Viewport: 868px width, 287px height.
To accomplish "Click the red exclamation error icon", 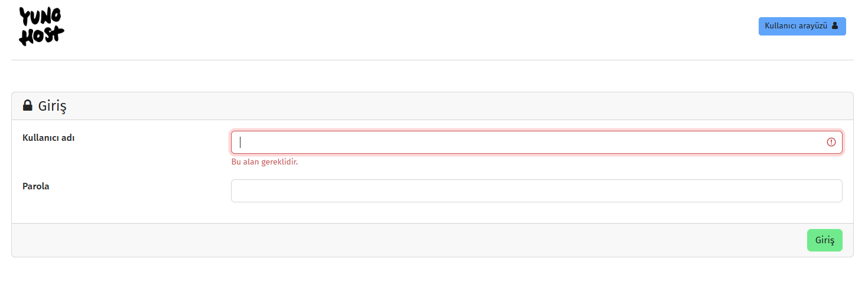I will point(831,142).
